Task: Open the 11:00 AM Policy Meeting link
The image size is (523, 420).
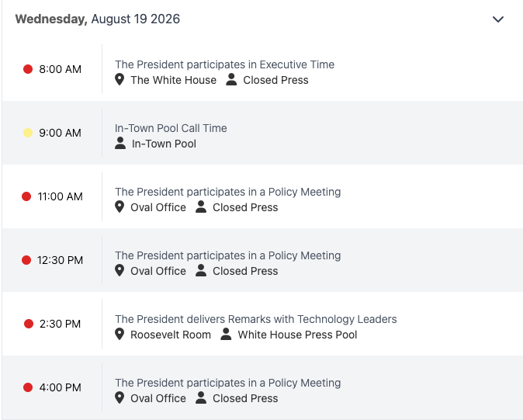Action: tap(228, 192)
